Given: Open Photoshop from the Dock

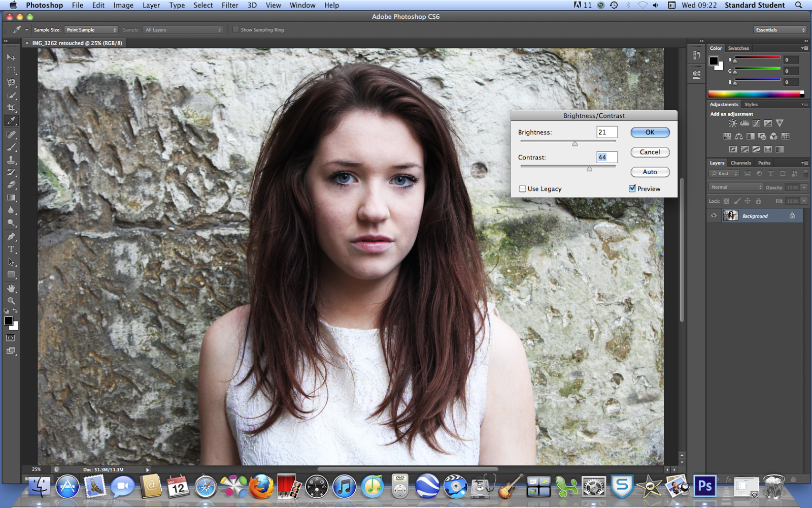Looking at the screenshot, I should coord(705,486).
